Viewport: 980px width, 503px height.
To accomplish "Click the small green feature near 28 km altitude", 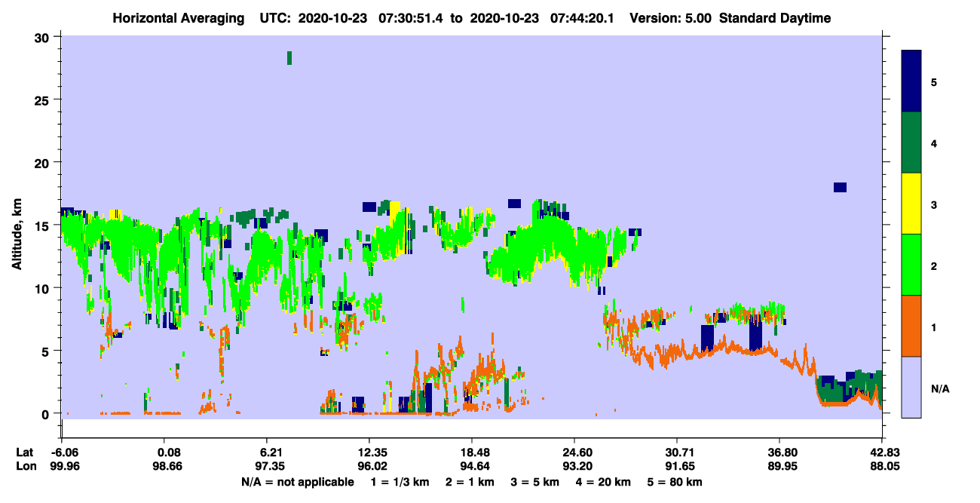I will (289, 58).
